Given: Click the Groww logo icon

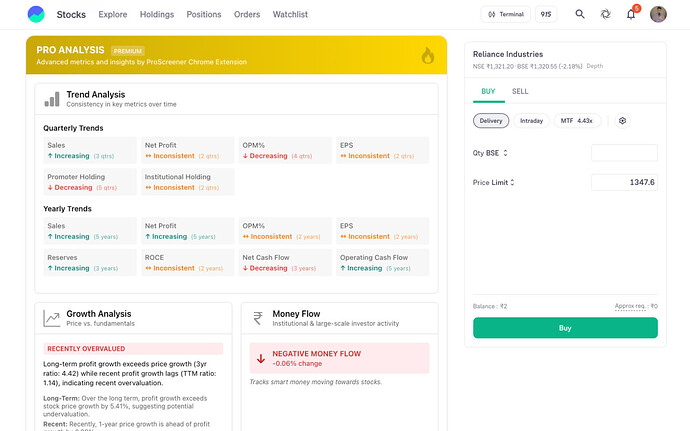Looking at the screenshot, I should click(x=36, y=14).
